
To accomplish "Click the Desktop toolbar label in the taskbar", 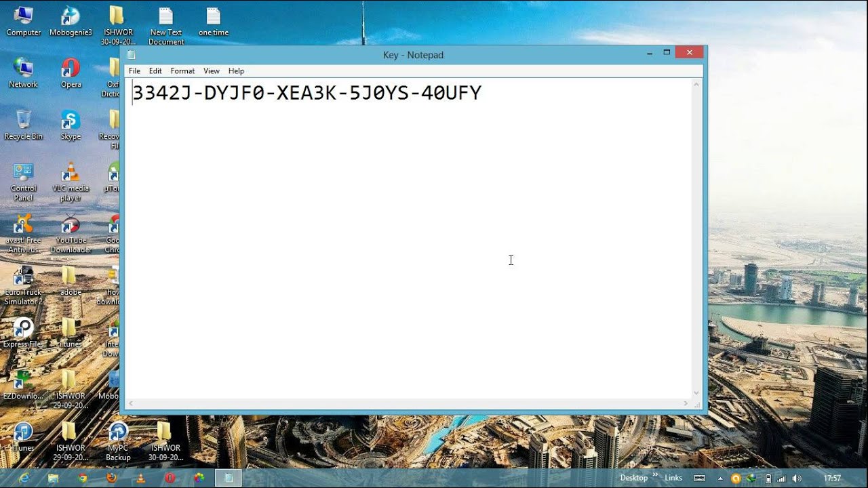I will click(634, 478).
